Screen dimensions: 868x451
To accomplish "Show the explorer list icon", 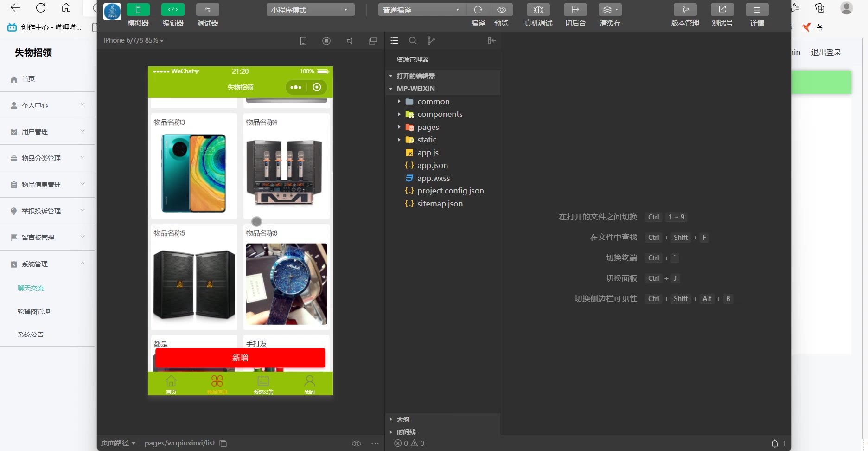I will (x=395, y=41).
